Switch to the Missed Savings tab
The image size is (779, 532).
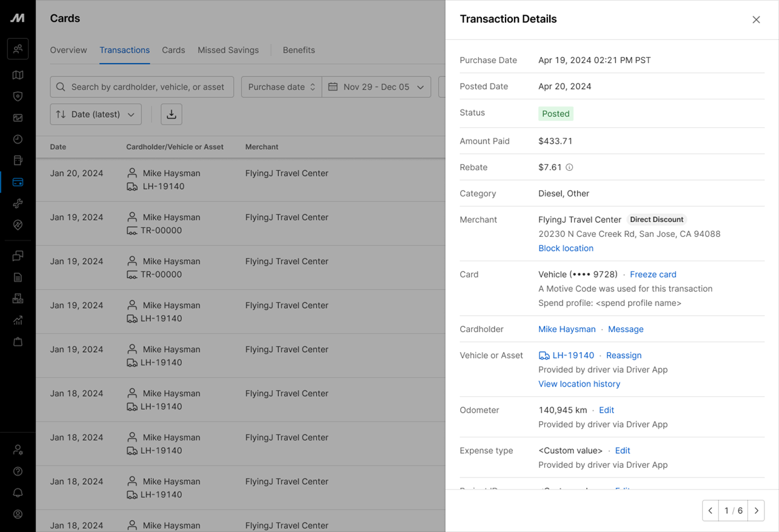click(x=228, y=50)
